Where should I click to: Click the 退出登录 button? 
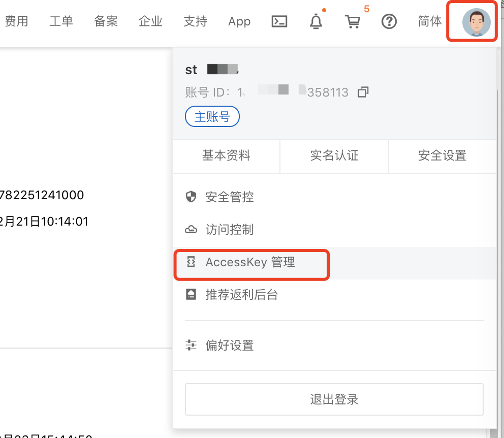(x=334, y=399)
